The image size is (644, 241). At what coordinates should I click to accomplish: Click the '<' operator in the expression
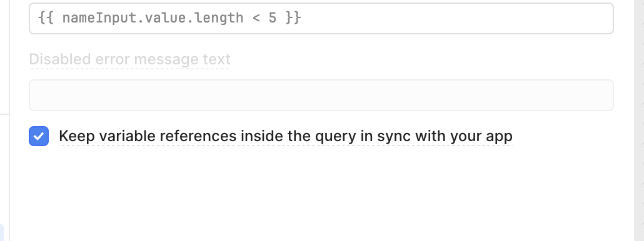pyautogui.click(x=256, y=19)
